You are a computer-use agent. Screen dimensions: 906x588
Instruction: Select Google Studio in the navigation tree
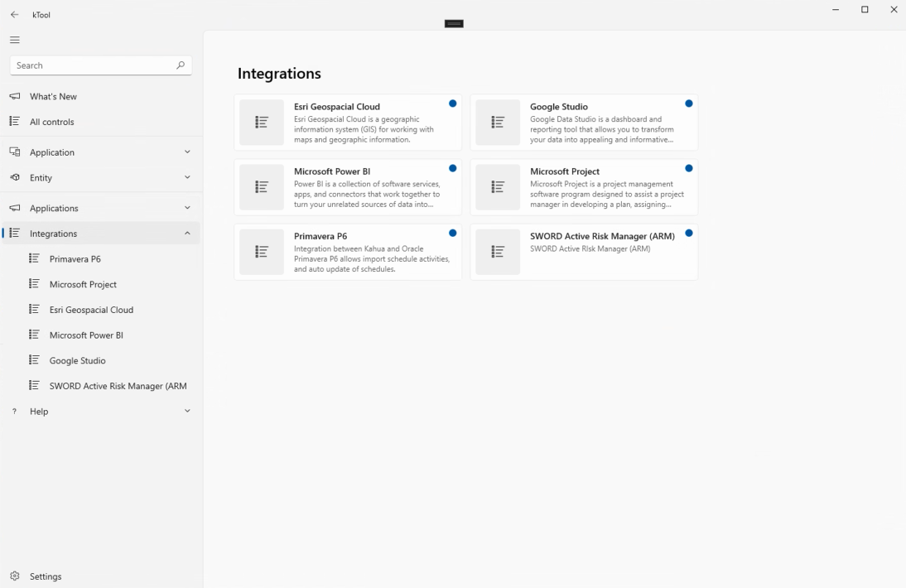(x=101, y=360)
